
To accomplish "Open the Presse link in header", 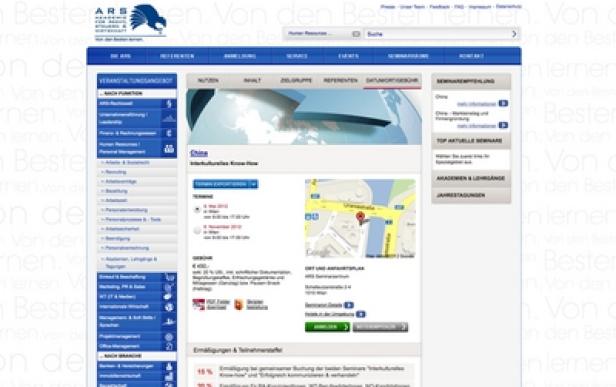I will coord(388,7).
